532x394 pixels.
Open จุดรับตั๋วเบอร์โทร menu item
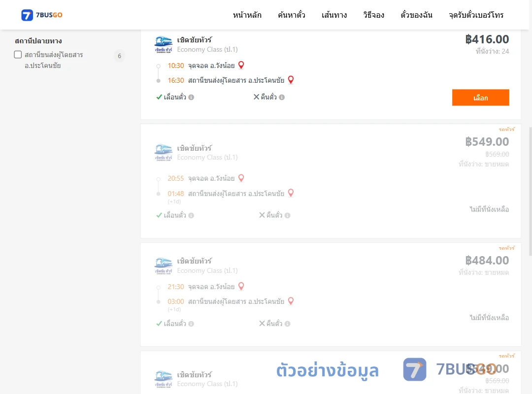click(476, 15)
